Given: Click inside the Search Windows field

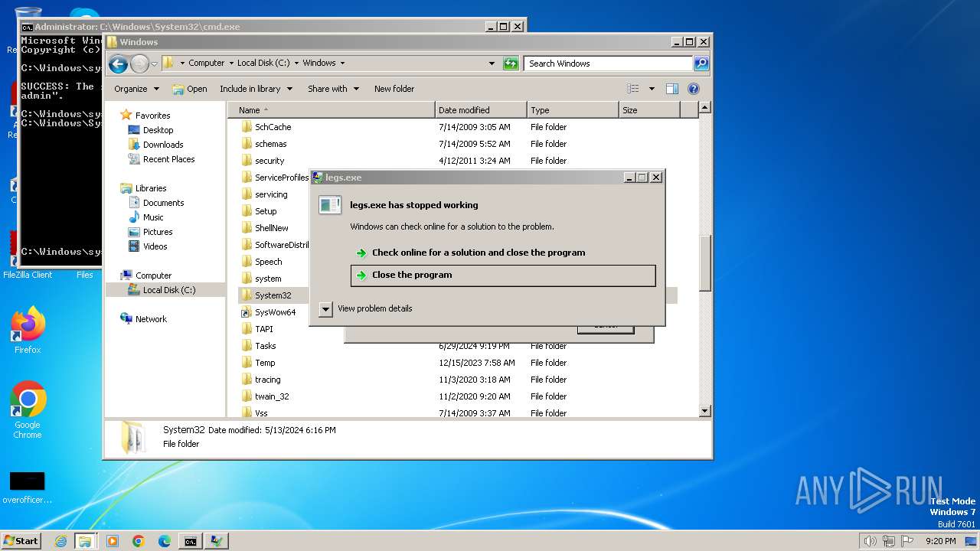Looking at the screenshot, I should [x=609, y=64].
